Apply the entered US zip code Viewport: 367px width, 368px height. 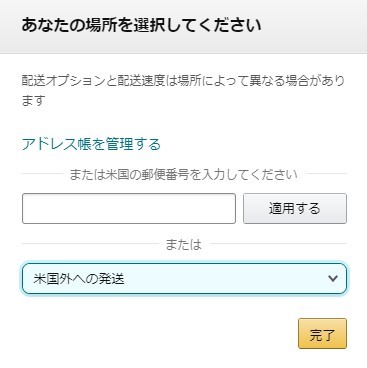(295, 208)
